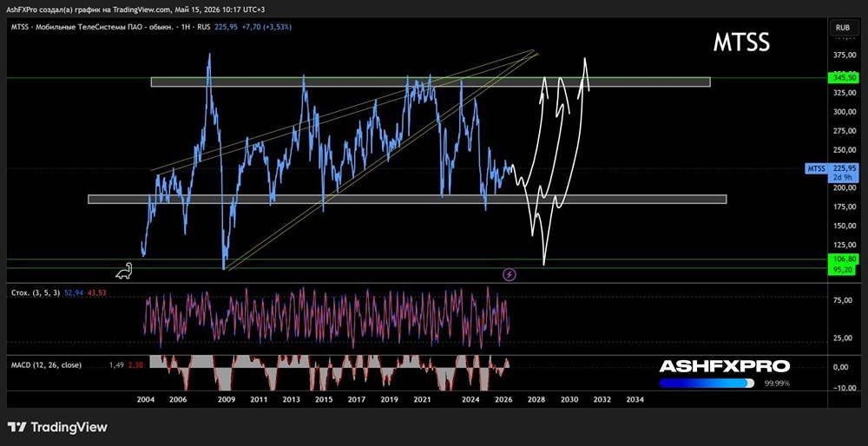Click the 2021 time axis label
Image resolution: width=868 pixels, height=446 pixels.
423,399
